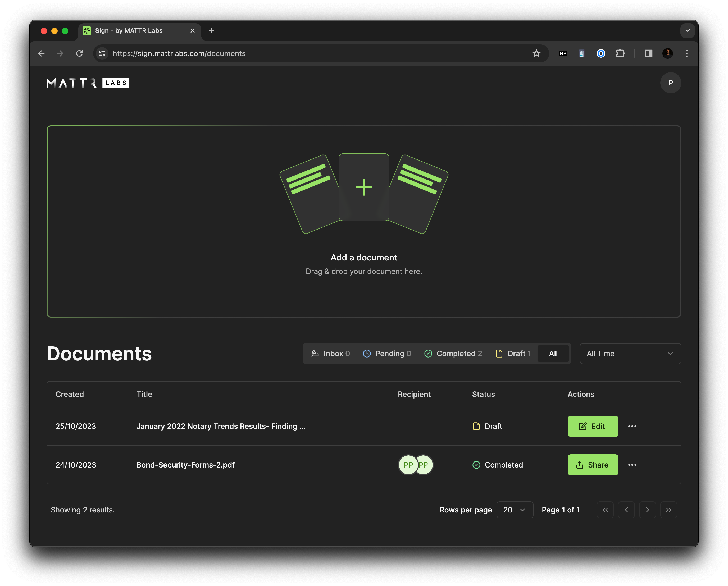
Task: Switch to the Completed filter tab
Action: coord(453,353)
